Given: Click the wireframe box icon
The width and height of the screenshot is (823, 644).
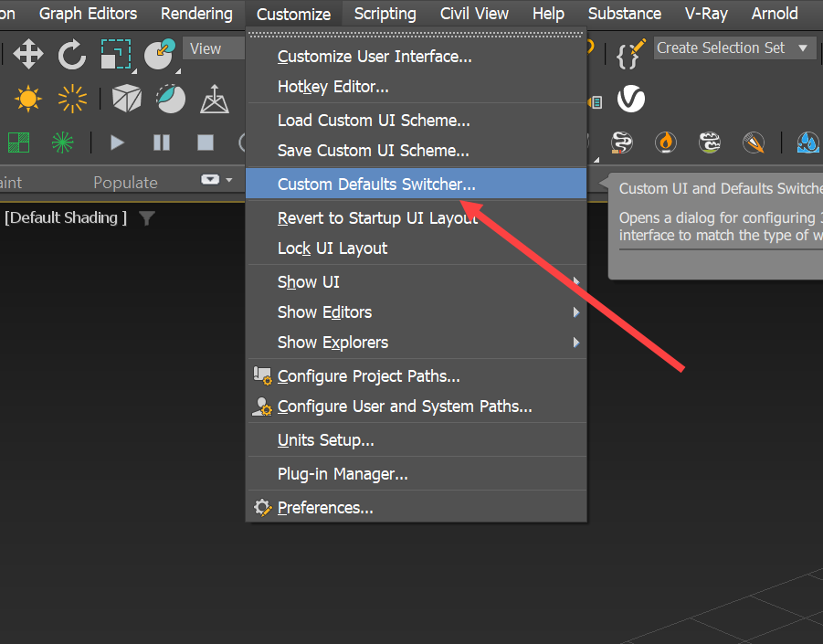Looking at the screenshot, I should click(126, 99).
